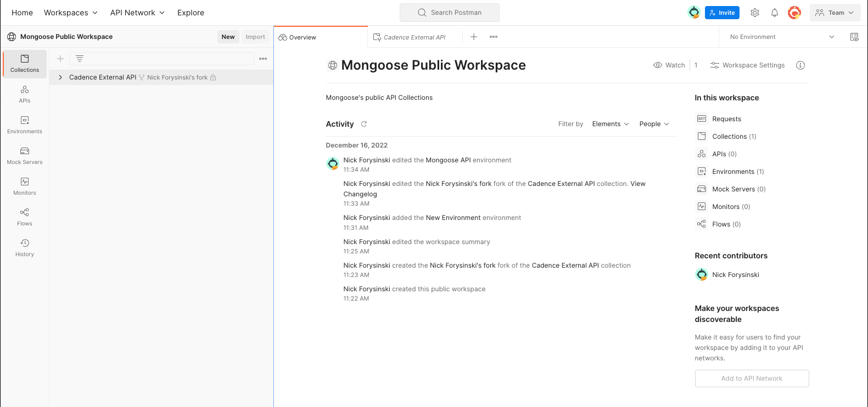This screenshot has width=868, height=407.
Task: Open the History sidebar panel
Action: [x=25, y=247]
